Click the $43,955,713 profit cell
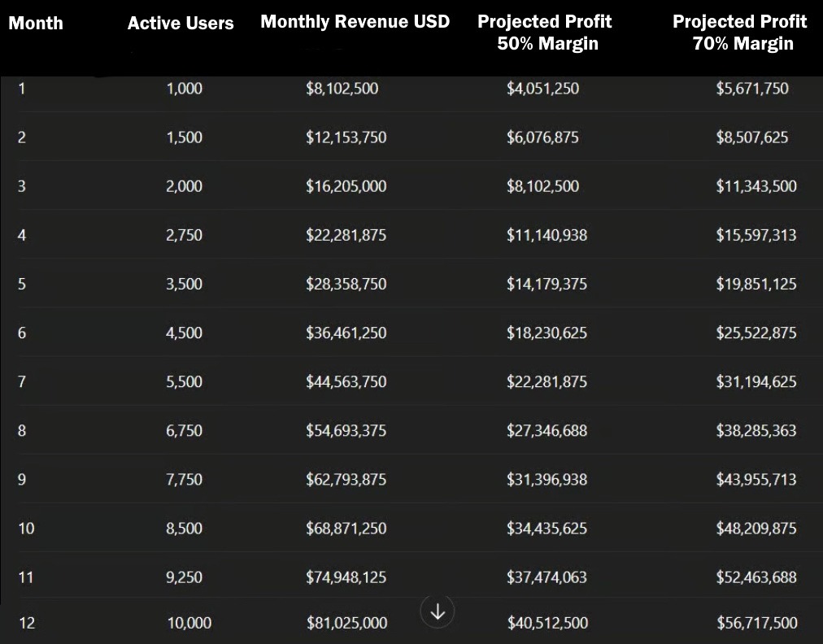 point(756,479)
